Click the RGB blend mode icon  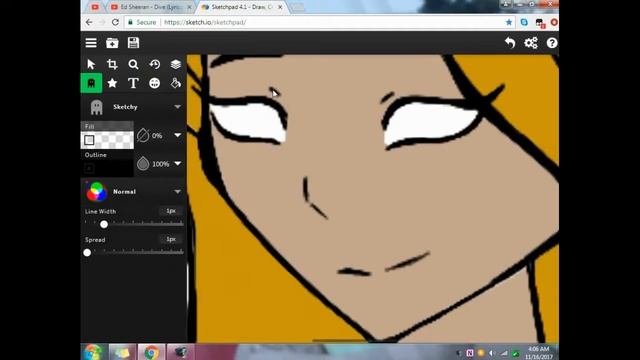point(97,191)
